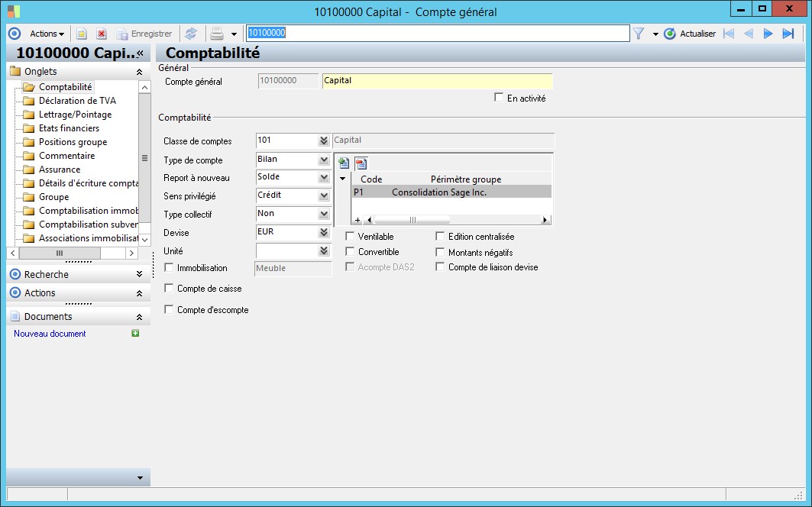The width and height of the screenshot is (812, 507).
Task: Open the Actions menu in toolbar
Action: pos(47,34)
